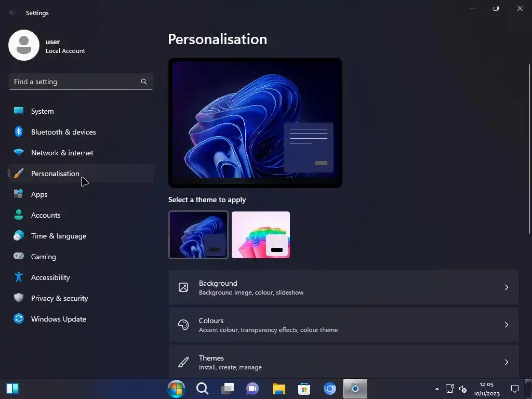Click the search magnifier in Find a setting
The image size is (532, 399).
click(x=144, y=82)
